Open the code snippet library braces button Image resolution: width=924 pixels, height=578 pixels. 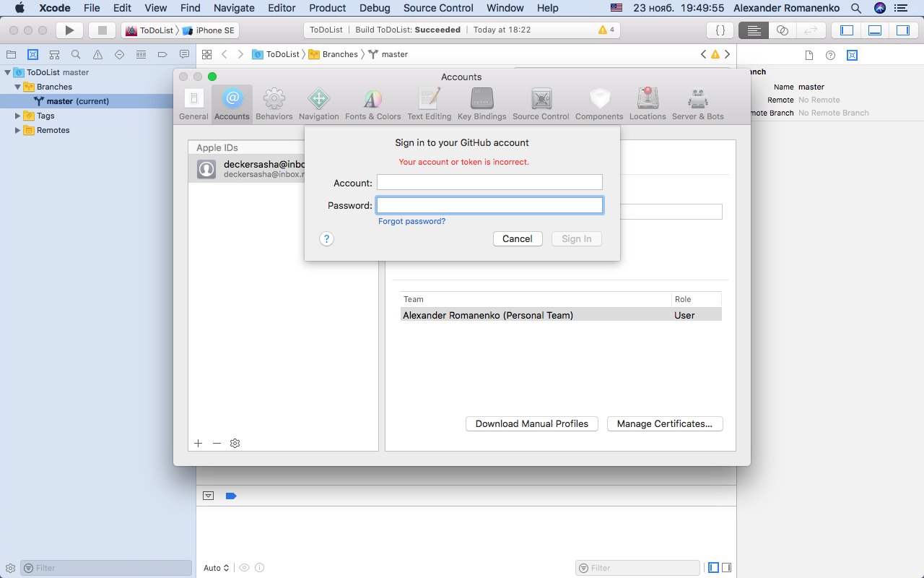(x=720, y=30)
